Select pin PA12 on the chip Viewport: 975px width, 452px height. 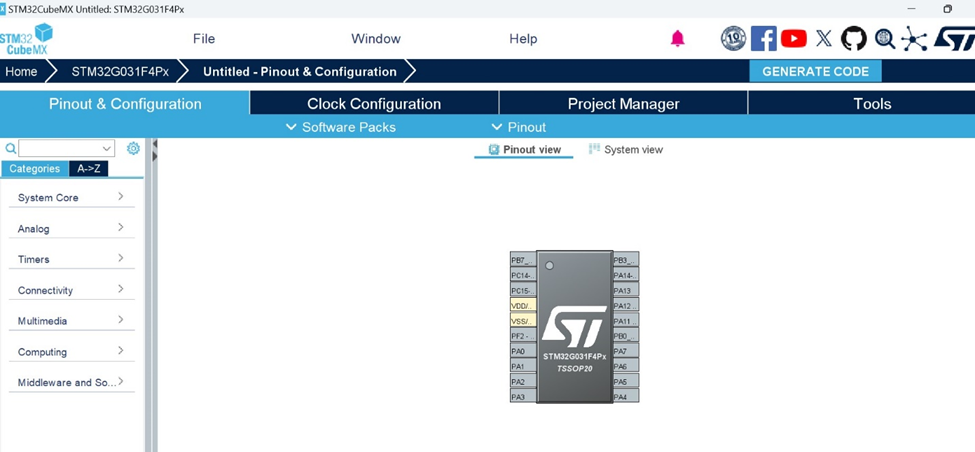click(626, 305)
